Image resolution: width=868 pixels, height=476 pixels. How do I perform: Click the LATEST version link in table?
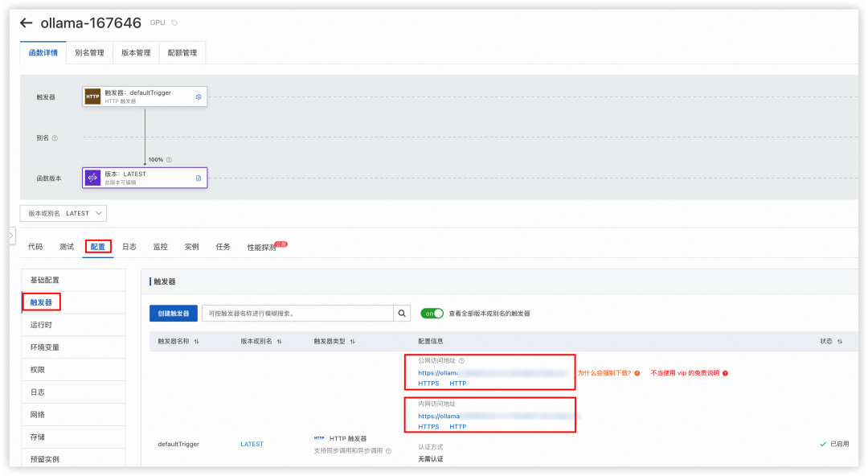252,445
